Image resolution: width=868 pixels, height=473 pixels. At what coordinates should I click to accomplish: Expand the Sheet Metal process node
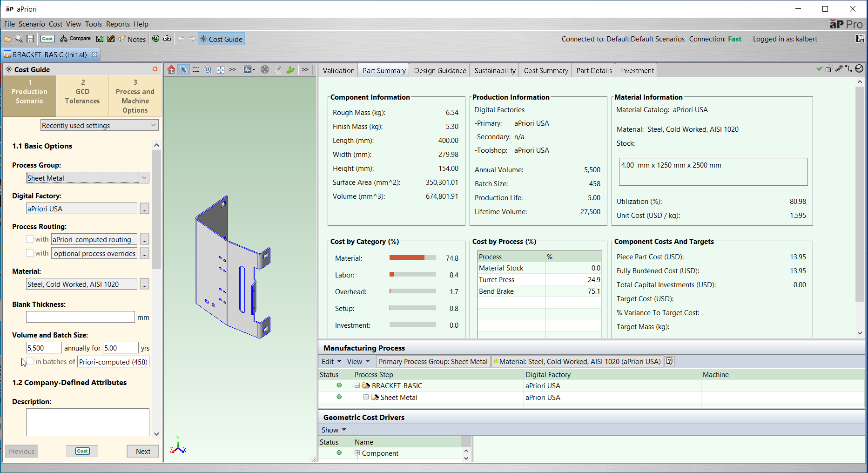(366, 397)
